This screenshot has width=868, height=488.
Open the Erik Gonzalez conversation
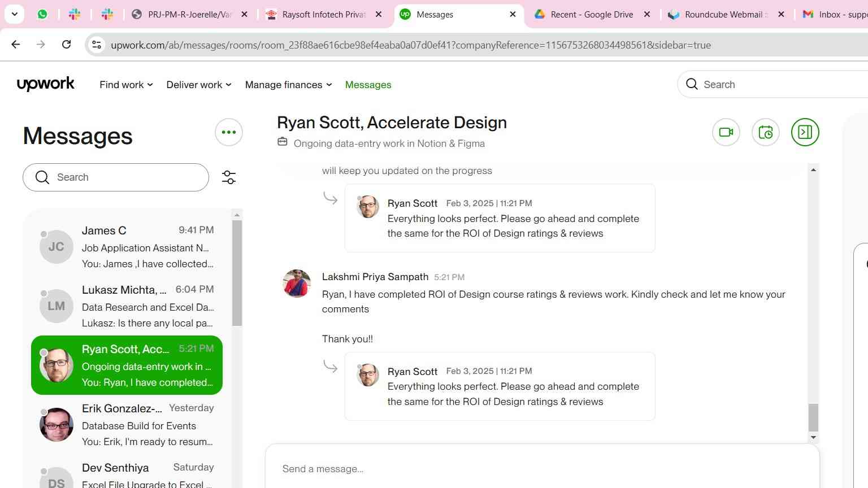coord(127,425)
